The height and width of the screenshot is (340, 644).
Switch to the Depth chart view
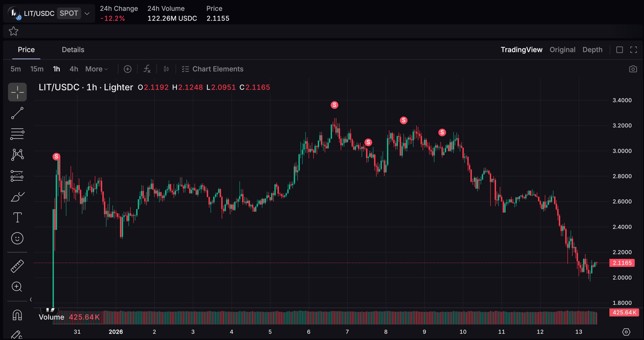click(592, 50)
